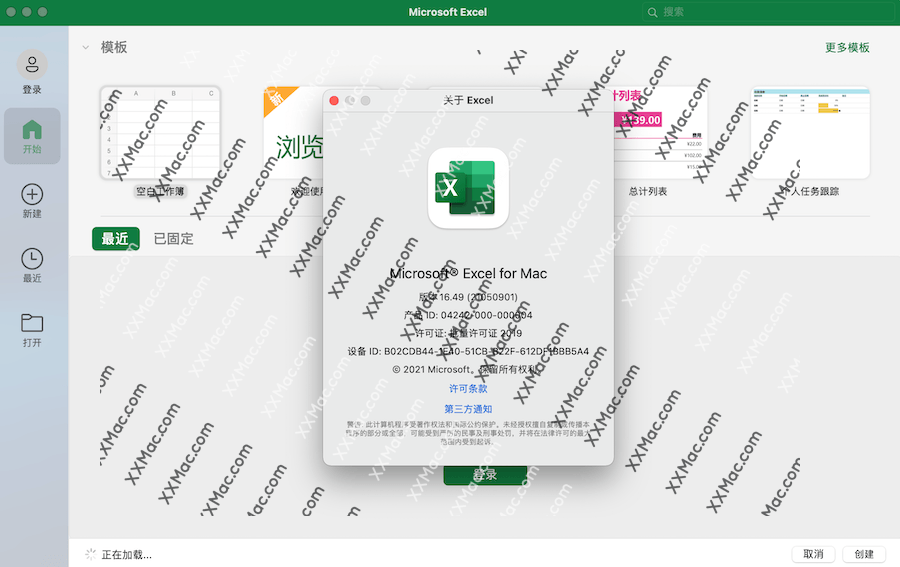This screenshot has height=567, width=900.
Task: Go to the 开始 home icon
Action: coord(32,130)
